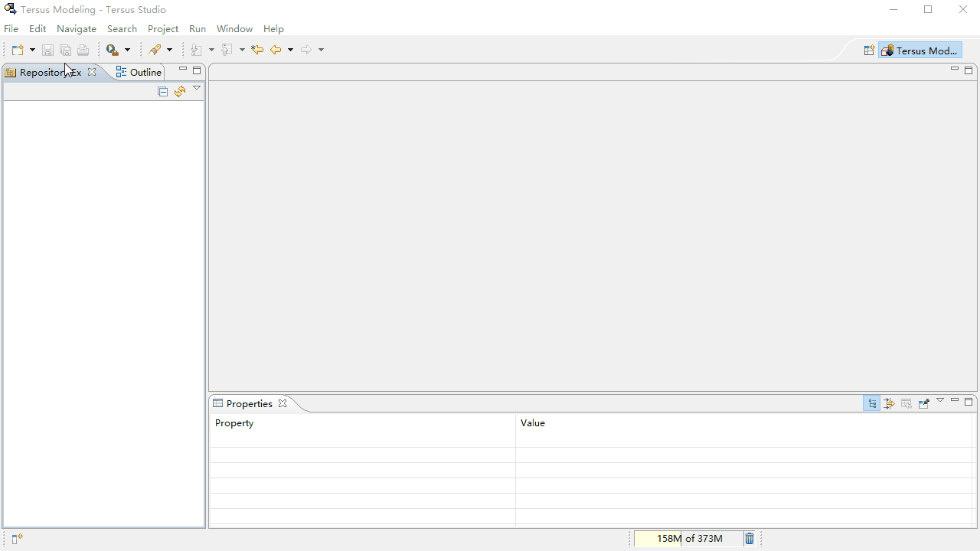
Task: Click the Show View as fast view icon
Action: (x=17, y=539)
